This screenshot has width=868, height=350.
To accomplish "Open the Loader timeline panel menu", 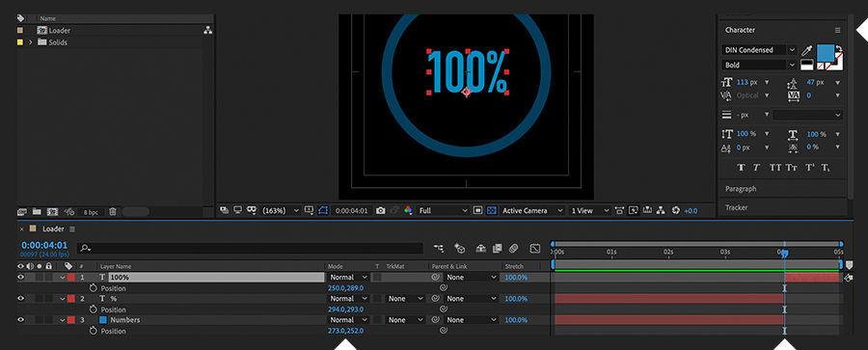I will click(72, 229).
